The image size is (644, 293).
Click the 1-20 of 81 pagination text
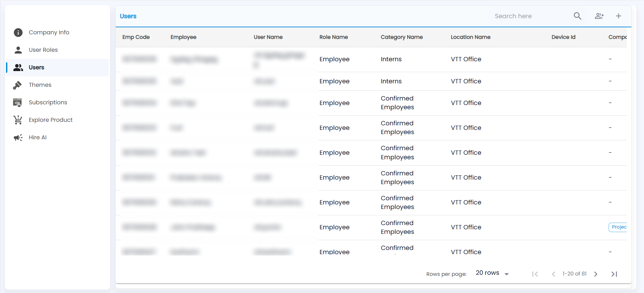point(575,274)
